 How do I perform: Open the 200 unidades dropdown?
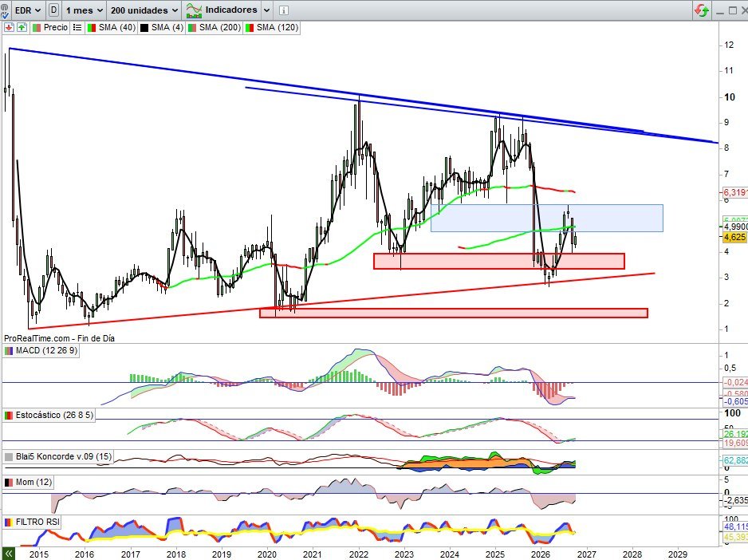[144, 10]
